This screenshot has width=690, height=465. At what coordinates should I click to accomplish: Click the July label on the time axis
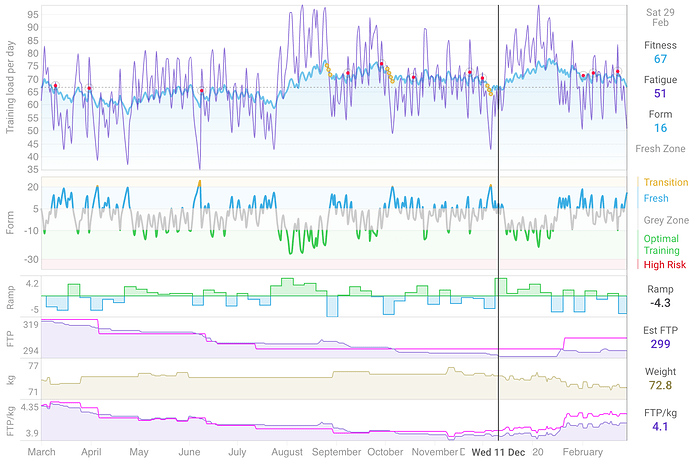237,452
